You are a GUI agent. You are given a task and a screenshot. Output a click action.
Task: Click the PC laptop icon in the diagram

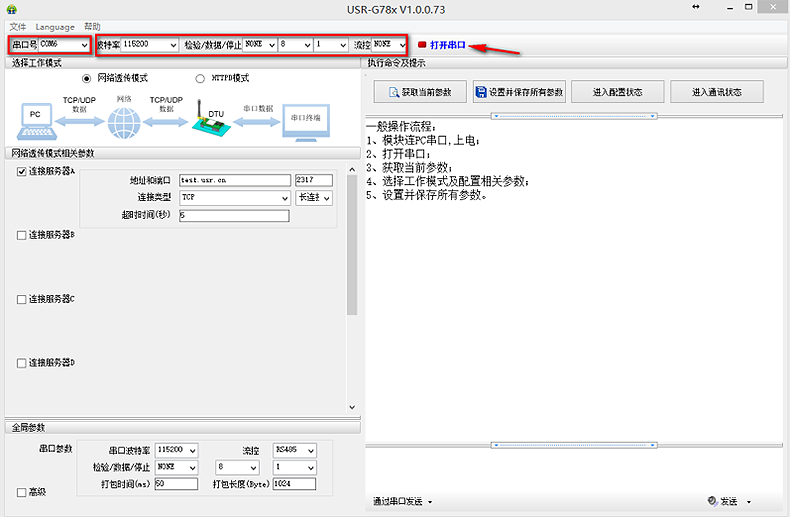point(35,120)
